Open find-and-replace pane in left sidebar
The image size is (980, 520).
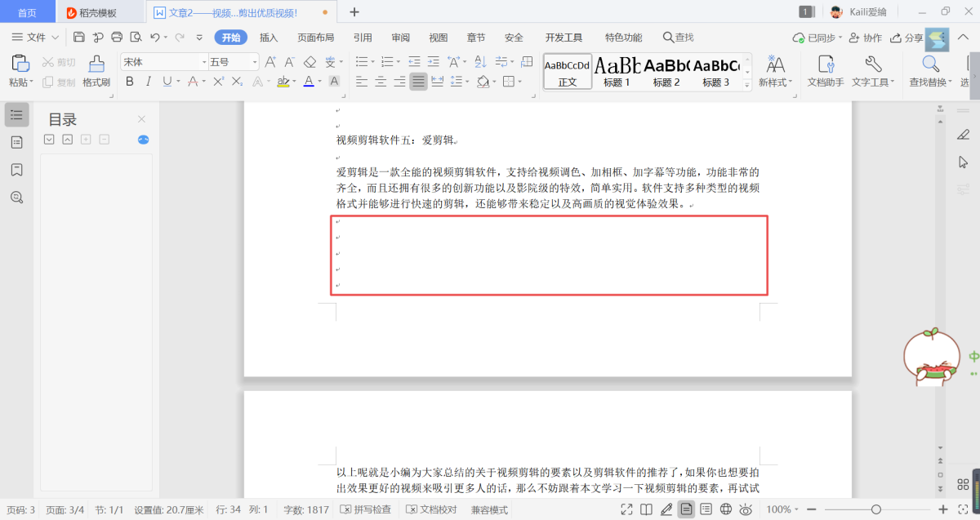click(x=16, y=197)
